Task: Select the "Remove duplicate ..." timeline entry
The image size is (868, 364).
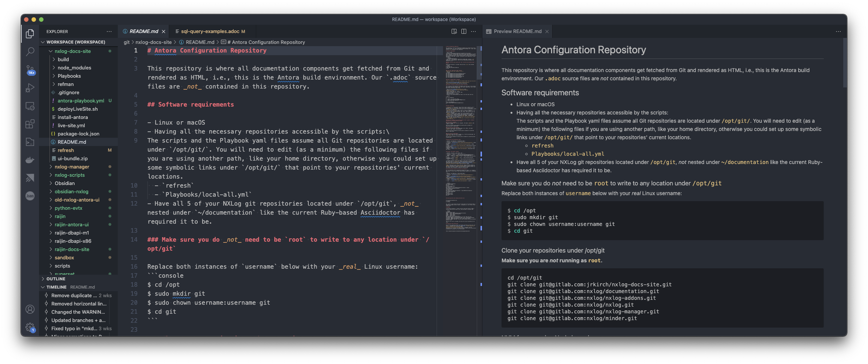Action: click(78, 295)
